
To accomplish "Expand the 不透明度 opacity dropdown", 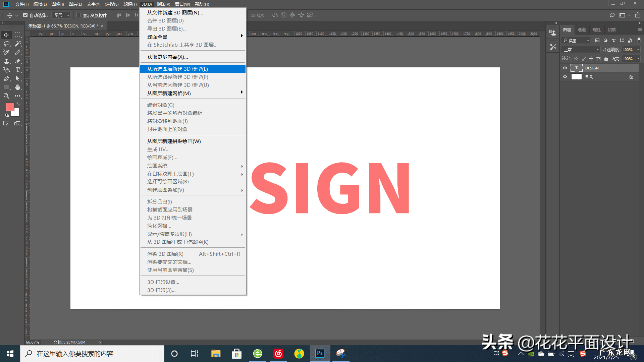I will pos(638,50).
